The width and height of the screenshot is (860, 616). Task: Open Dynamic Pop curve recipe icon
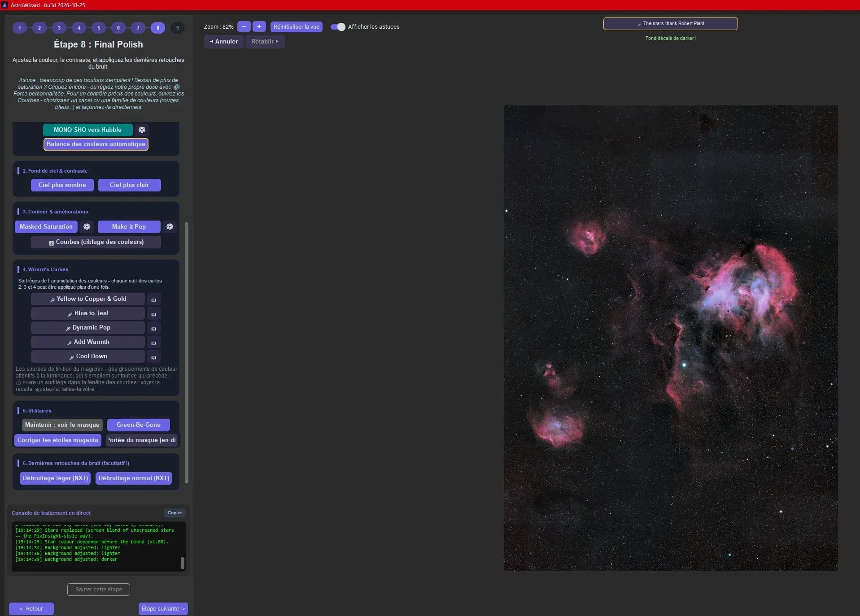point(154,328)
